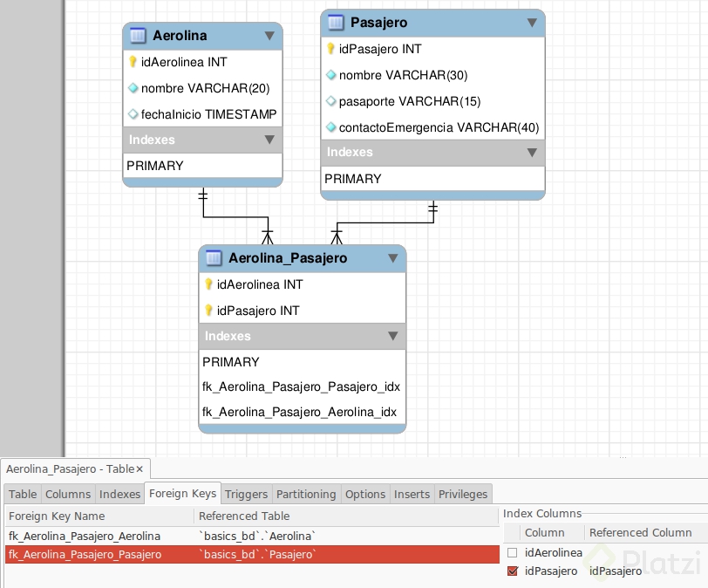Click the key icon beside idAerolinea in Aerolina
Viewport: 708px width, 588px height.
pyautogui.click(x=133, y=62)
